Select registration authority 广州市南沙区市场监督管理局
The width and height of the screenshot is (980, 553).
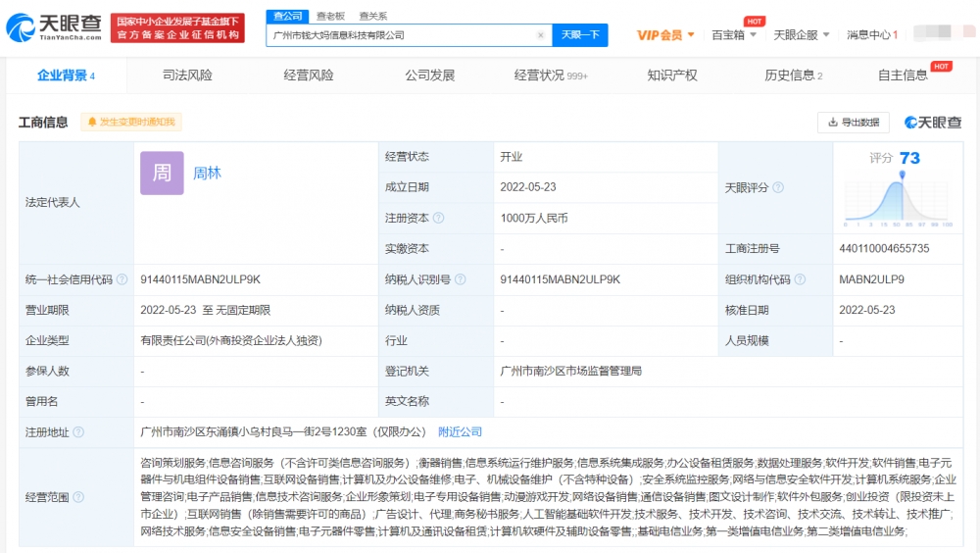coord(570,371)
